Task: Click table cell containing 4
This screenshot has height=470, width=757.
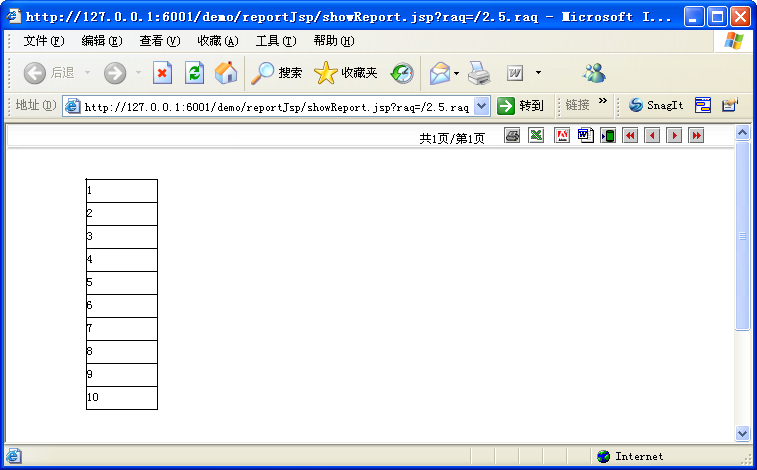Action: coord(122,260)
